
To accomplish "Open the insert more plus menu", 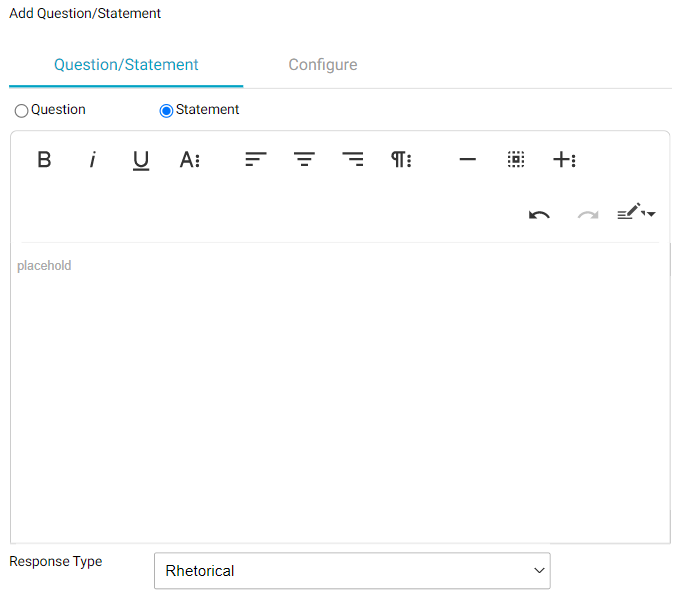I will tap(564, 160).
